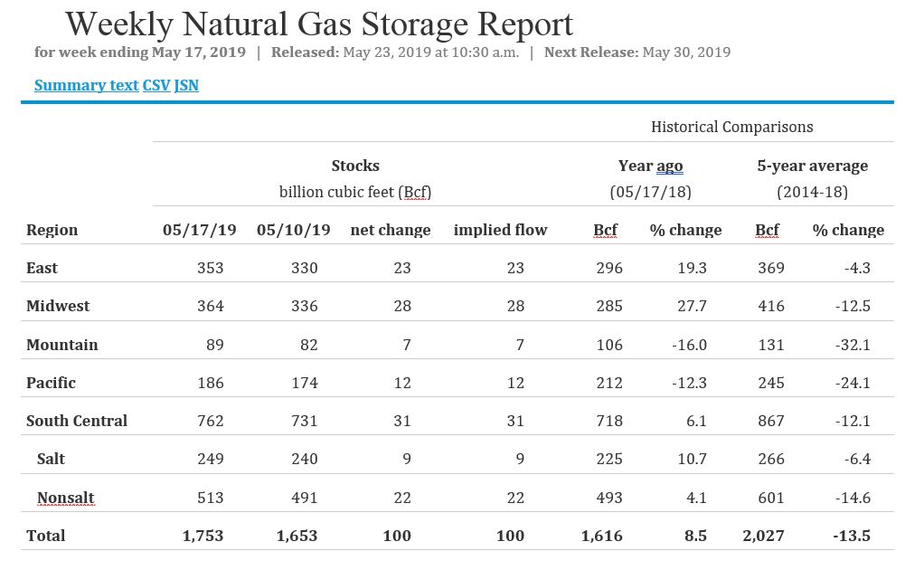Click the Total row label

pyautogui.click(x=45, y=536)
